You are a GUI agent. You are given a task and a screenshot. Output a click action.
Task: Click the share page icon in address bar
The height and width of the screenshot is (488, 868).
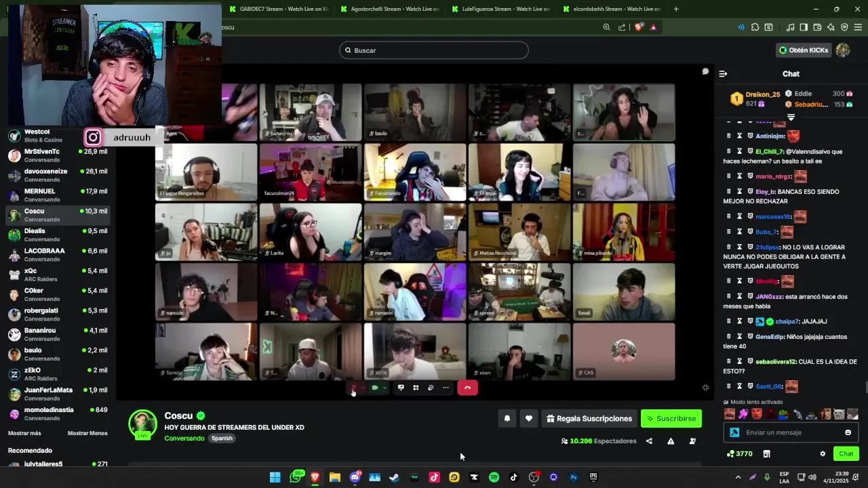[x=622, y=27]
